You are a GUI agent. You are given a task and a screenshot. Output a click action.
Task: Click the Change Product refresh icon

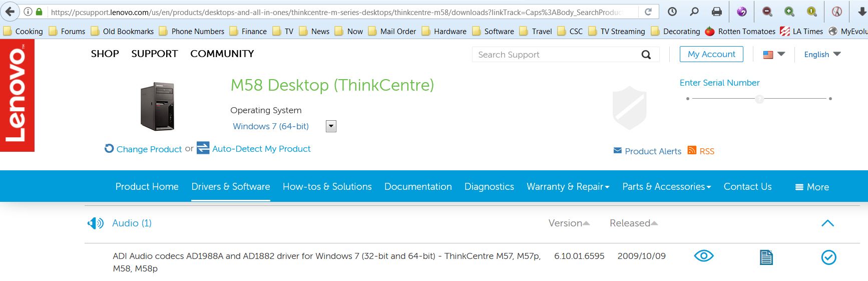point(109,148)
